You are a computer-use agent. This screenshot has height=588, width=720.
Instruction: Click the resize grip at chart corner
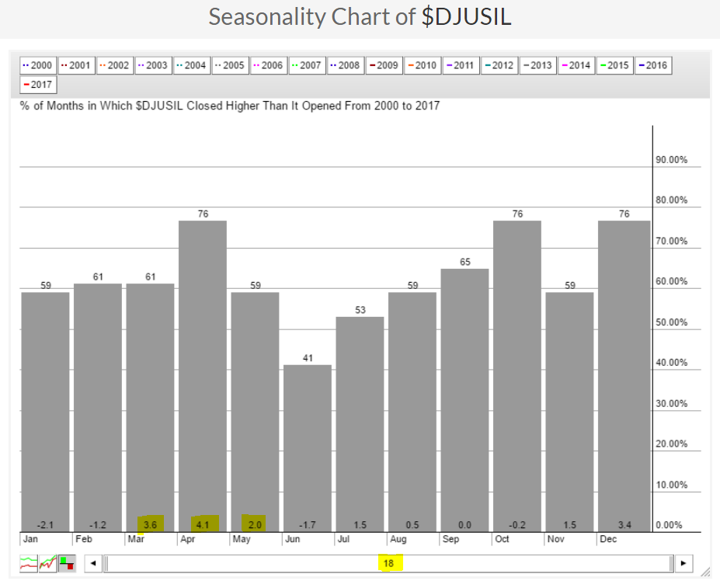705,572
